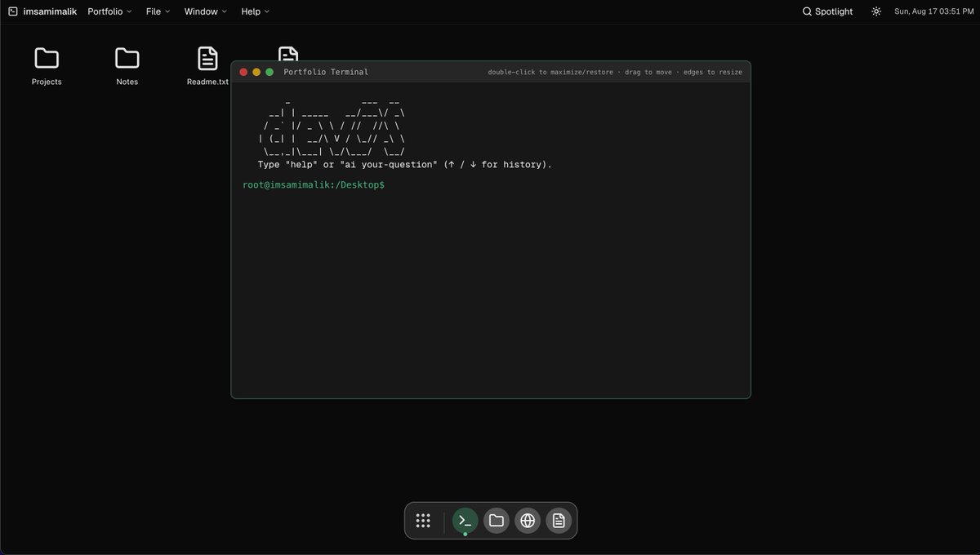
Task: Open the Notes folder icon
Action: tap(127, 59)
